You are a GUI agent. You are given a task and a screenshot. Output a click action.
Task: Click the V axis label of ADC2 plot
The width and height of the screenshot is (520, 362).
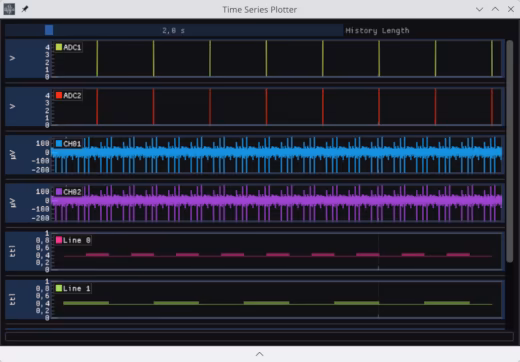12,106
